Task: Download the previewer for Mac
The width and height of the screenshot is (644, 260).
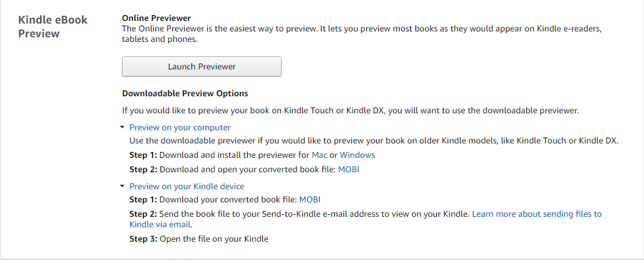Action: [320, 155]
